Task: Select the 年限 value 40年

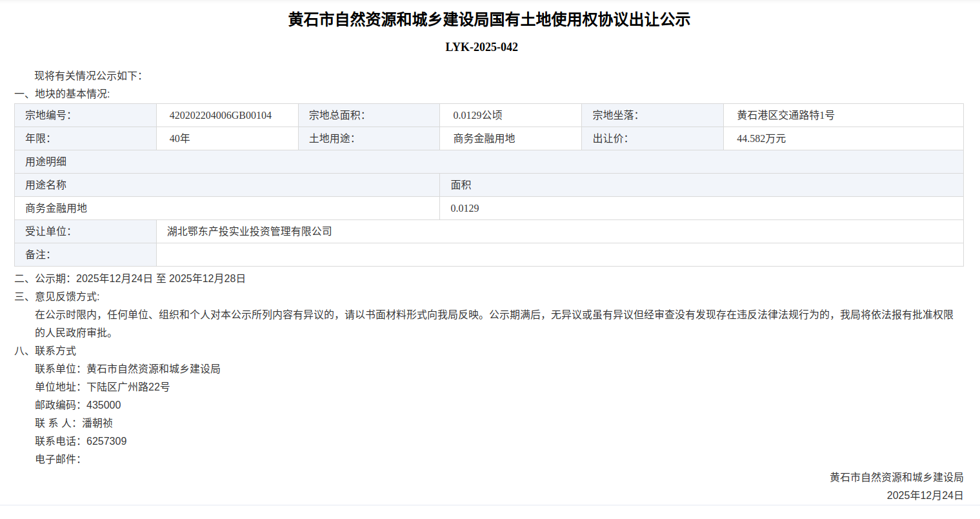Action: click(179, 139)
